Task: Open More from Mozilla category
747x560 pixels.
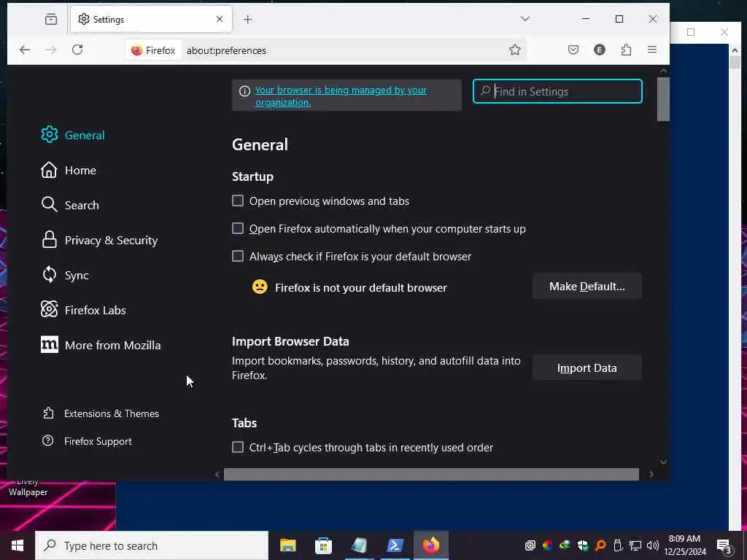Action: coord(101,345)
